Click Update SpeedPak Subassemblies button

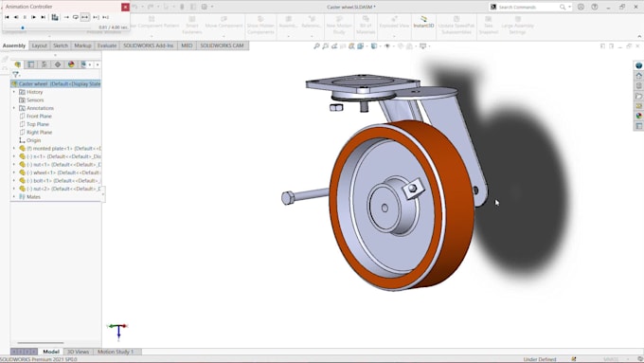point(456,25)
